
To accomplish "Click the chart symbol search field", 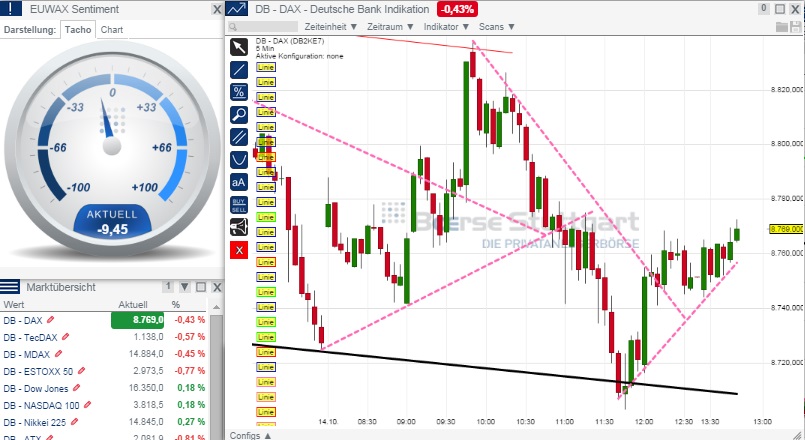I will click(x=263, y=27).
